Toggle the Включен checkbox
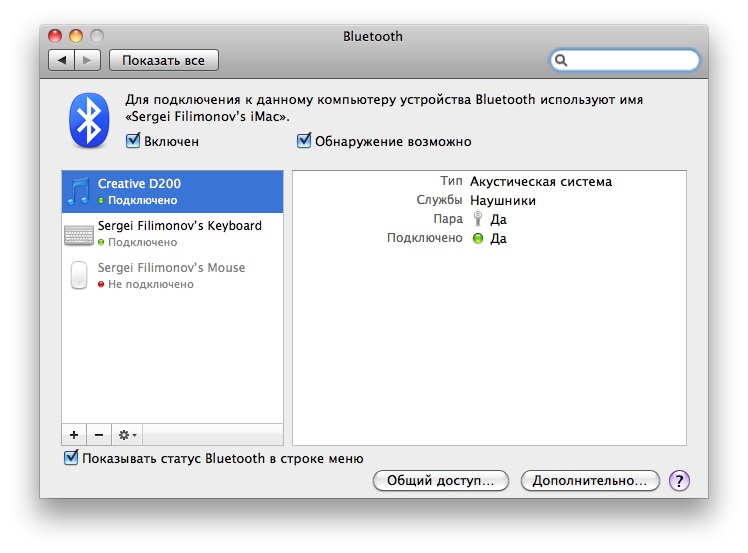The width and height of the screenshot is (748, 553). [133, 141]
